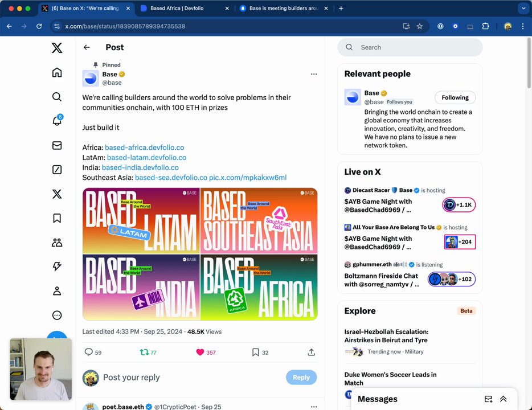Open Chrome three-dot menu

[x=522, y=26]
